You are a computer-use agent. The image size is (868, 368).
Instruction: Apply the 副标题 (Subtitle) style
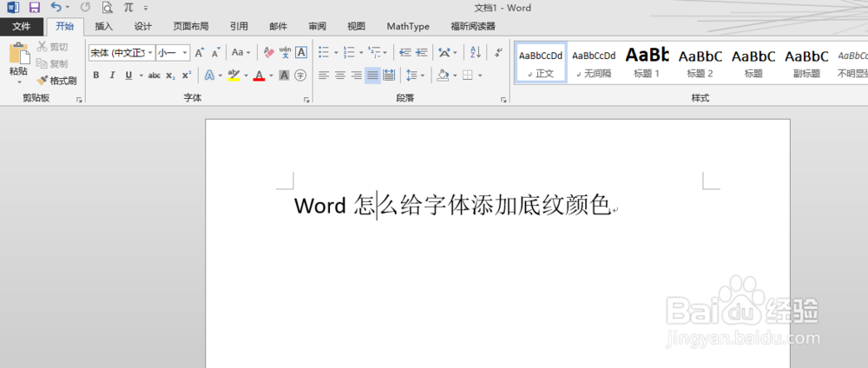point(806,63)
